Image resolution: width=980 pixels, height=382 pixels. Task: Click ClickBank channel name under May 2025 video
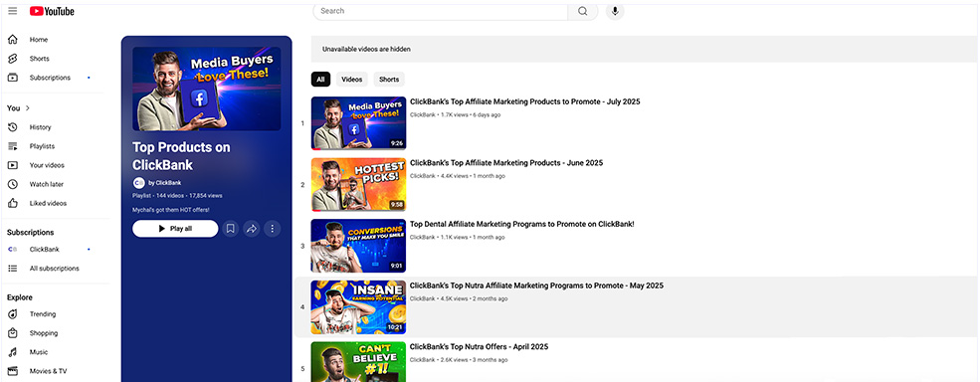(423, 298)
